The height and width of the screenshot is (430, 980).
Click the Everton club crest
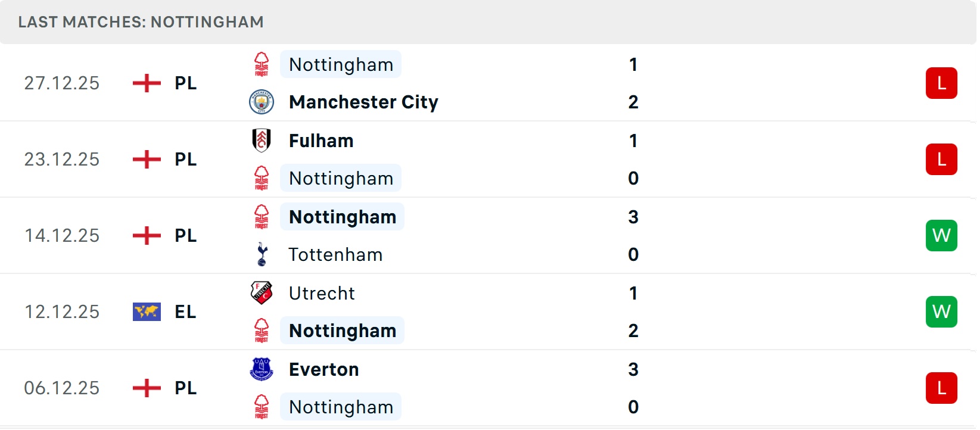tap(262, 369)
